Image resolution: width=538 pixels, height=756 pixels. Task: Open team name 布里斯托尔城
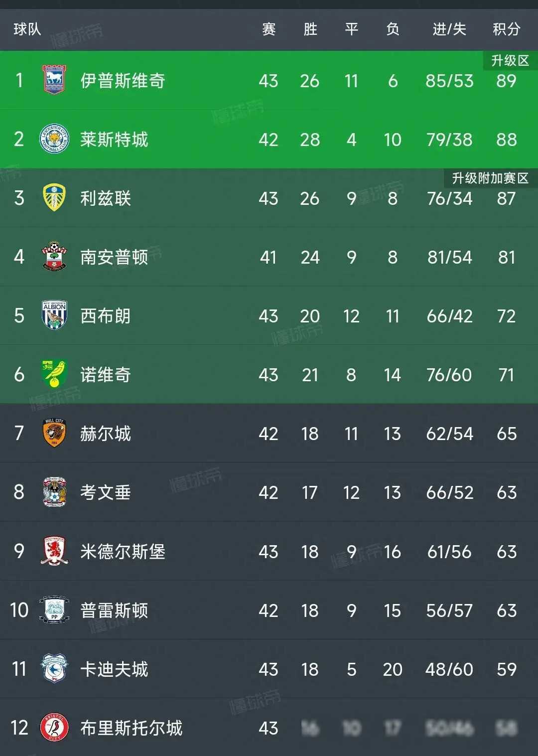tap(132, 728)
